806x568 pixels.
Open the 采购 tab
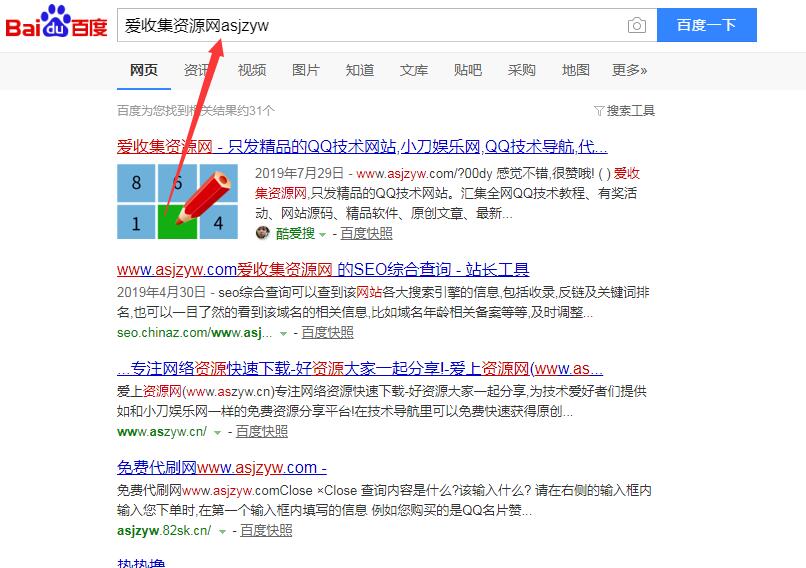point(521,70)
